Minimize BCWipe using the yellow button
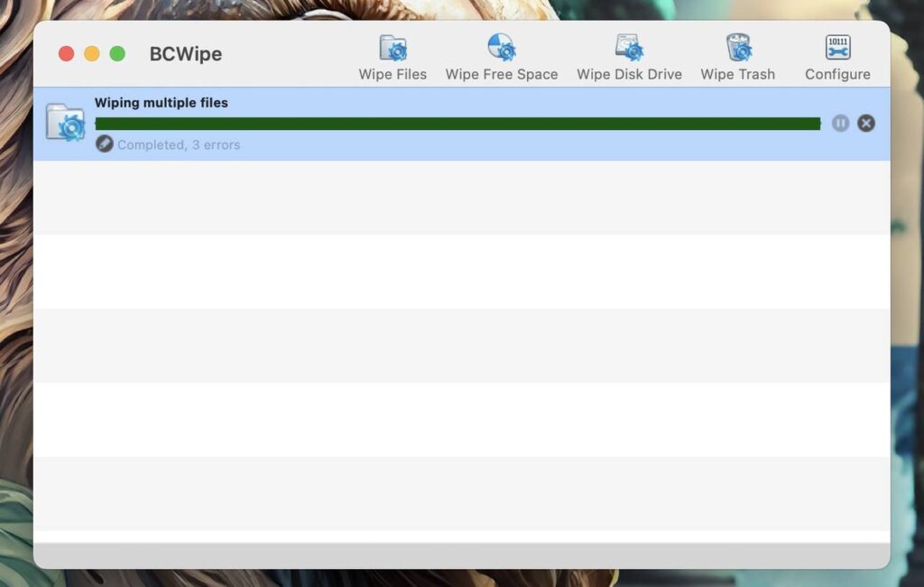 pos(92,53)
